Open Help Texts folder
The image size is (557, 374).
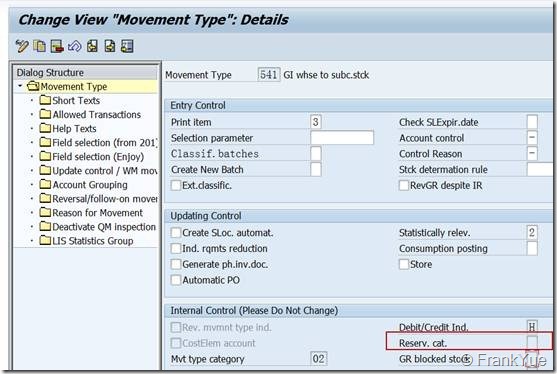coord(68,129)
